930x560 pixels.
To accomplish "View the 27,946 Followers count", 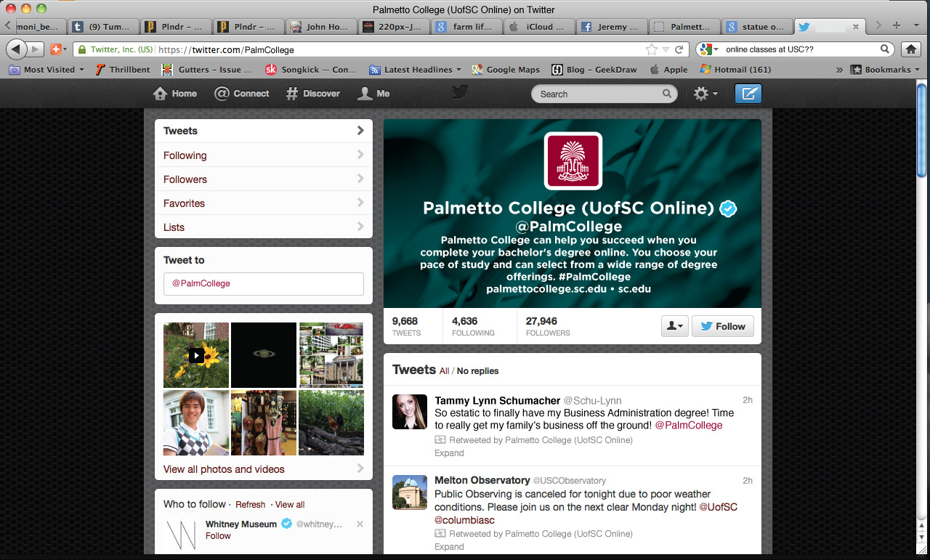I will pyautogui.click(x=548, y=326).
